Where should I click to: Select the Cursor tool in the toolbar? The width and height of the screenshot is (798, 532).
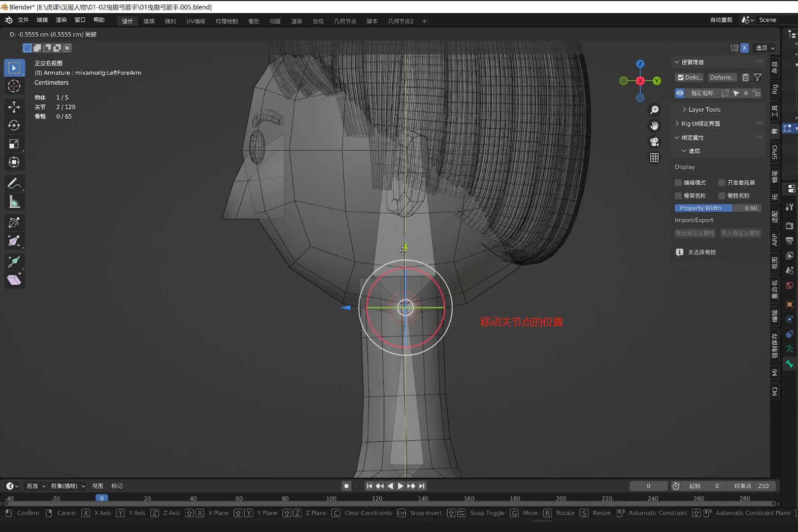[x=14, y=86]
